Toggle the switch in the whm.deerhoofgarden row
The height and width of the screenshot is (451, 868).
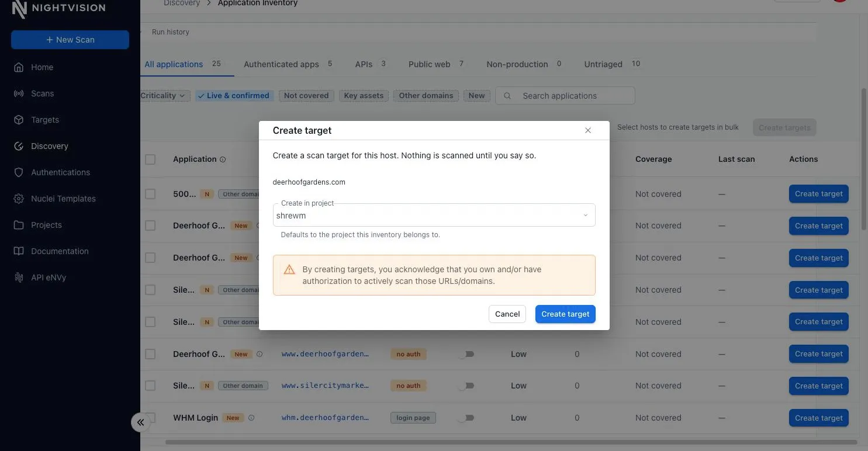click(x=466, y=418)
